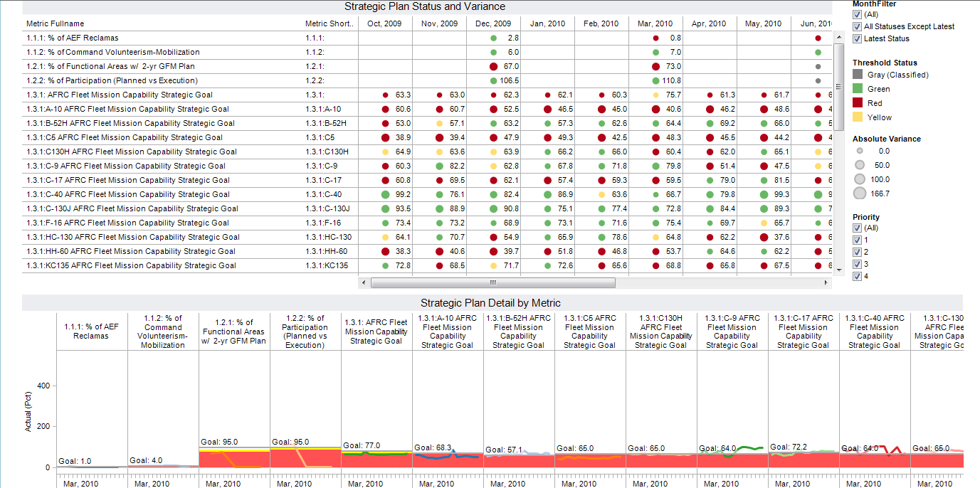The width and height of the screenshot is (980, 488).
Task: Toggle All Statuses Except Latest checkbox
Action: coord(857,26)
